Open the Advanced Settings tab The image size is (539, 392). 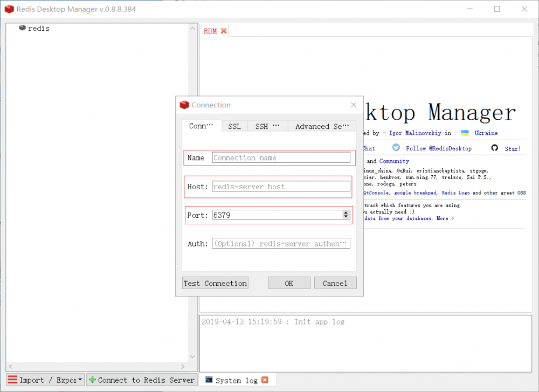coord(322,126)
